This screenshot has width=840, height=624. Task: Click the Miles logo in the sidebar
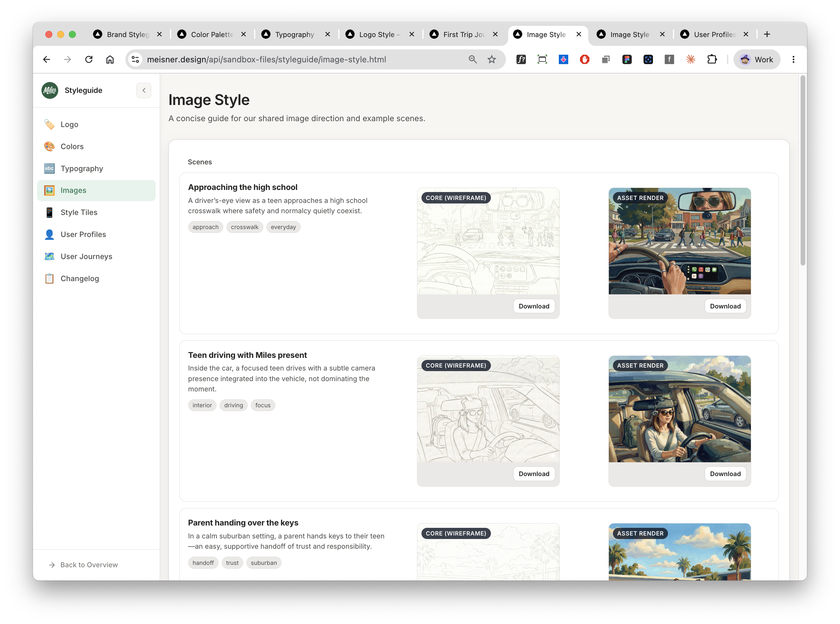(50, 90)
